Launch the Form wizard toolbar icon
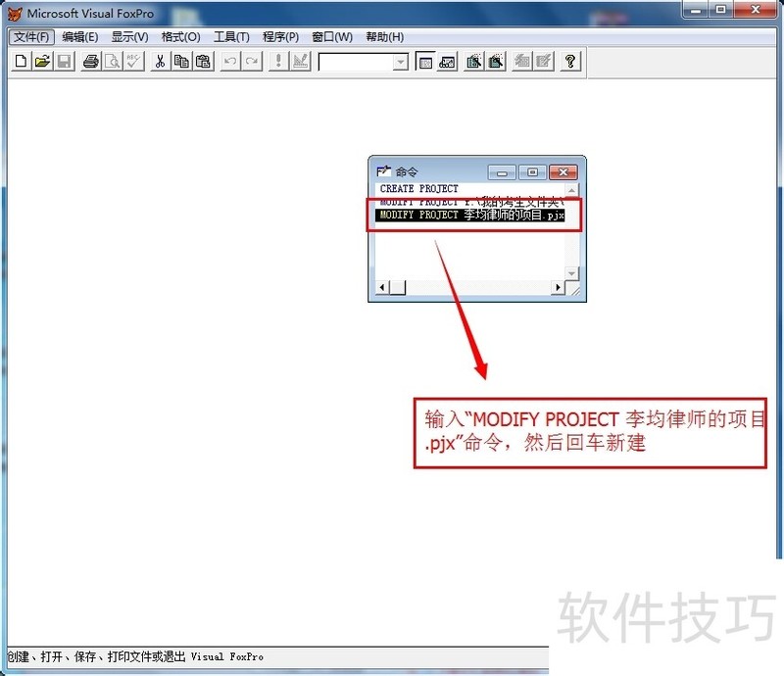Image resolution: width=784 pixels, height=676 pixels. pyautogui.click(x=474, y=62)
